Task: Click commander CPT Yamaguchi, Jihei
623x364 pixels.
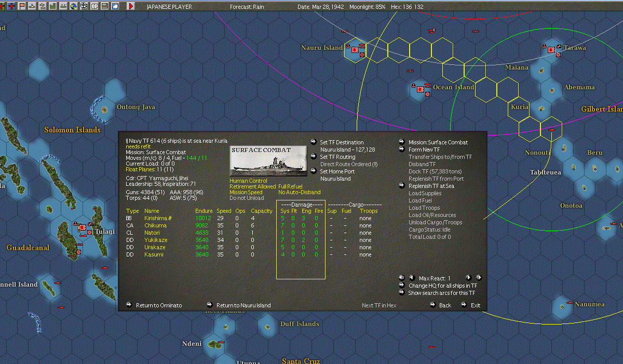Action: pyautogui.click(x=157, y=178)
